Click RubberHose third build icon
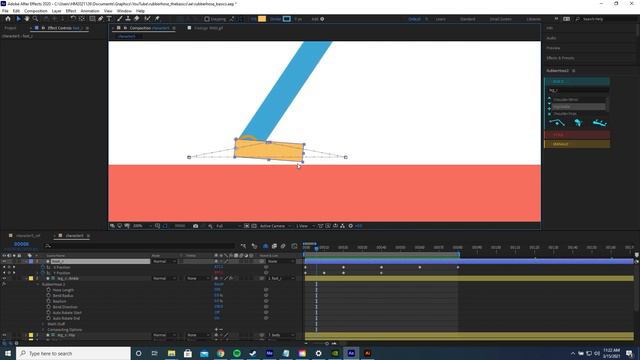The width and height of the screenshot is (640, 360). coord(600,122)
